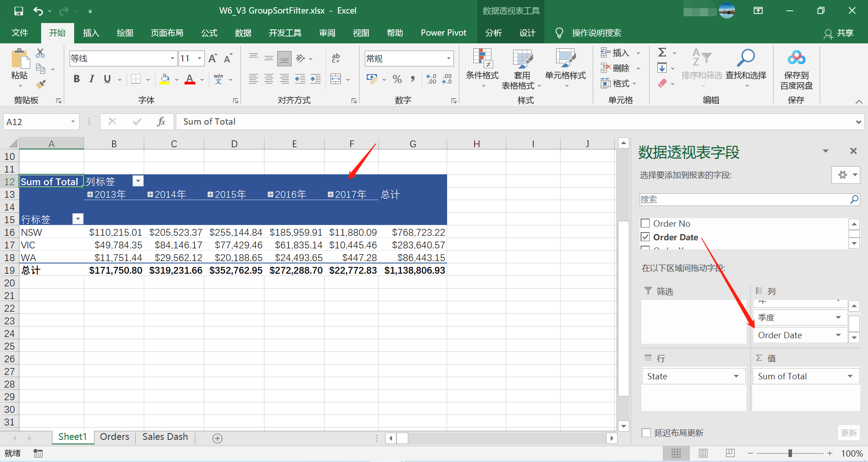Click the 更新 Update button
The height and width of the screenshot is (462, 868).
coord(849,433)
